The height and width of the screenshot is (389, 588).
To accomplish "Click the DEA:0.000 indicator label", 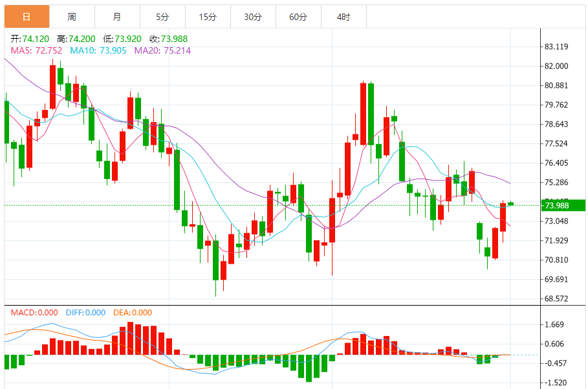I will [133, 313].
